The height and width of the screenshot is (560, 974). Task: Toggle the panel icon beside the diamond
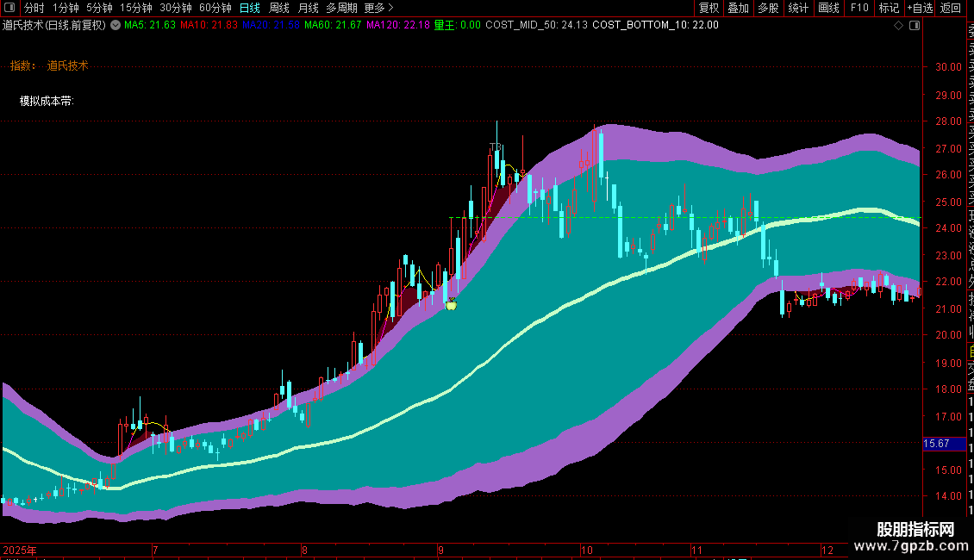click(x=915, y=26)
